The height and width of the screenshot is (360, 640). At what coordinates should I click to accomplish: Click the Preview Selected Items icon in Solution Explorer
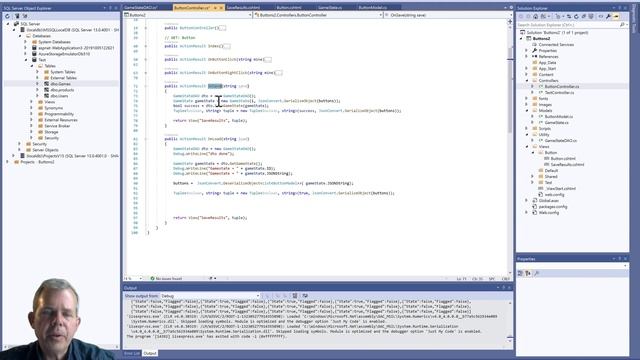(616, 16)
